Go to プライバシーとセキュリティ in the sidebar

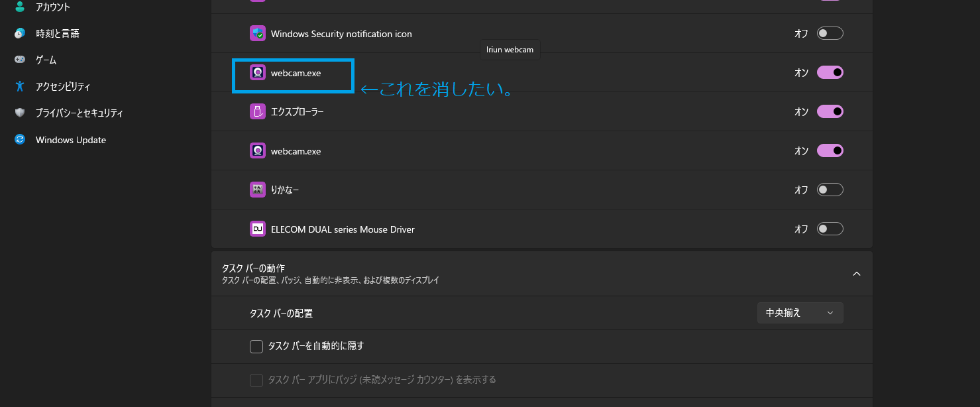pyautogui.click(x=79, y=113)
